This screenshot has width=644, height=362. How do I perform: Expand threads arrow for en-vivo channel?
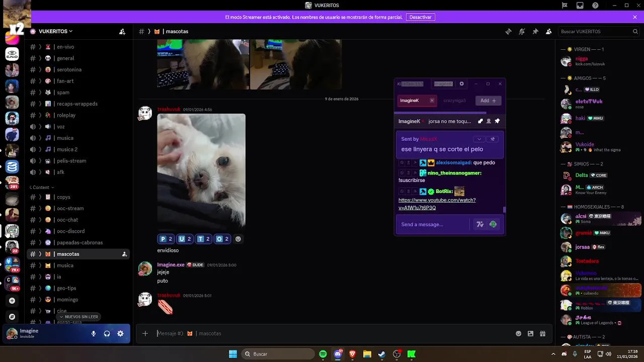pyautogui.click(x=40, y=47)
